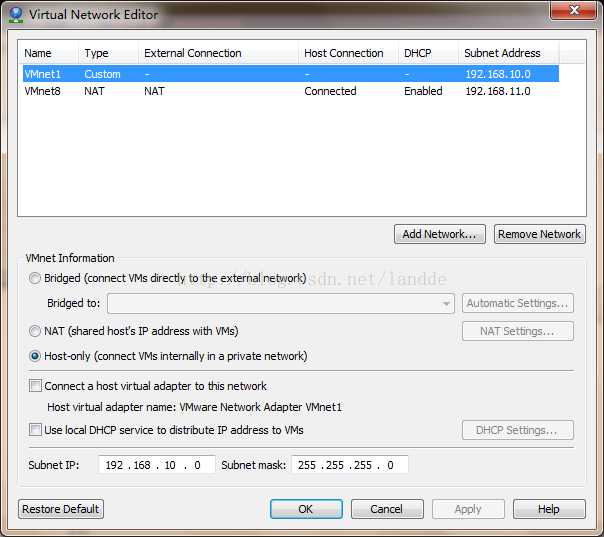Click the 192.168.10.0 subnet address cell

(498, 74)
